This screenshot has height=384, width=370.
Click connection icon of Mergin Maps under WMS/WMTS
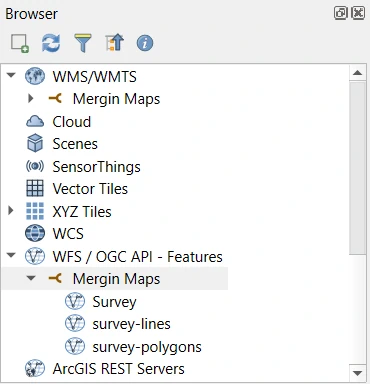pos(55,99)
